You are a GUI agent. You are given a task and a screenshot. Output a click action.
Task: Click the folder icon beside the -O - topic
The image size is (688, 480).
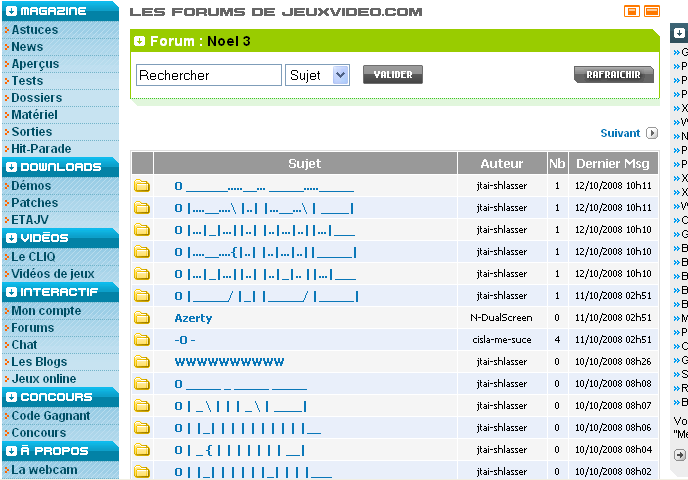[x=142, y=340]
